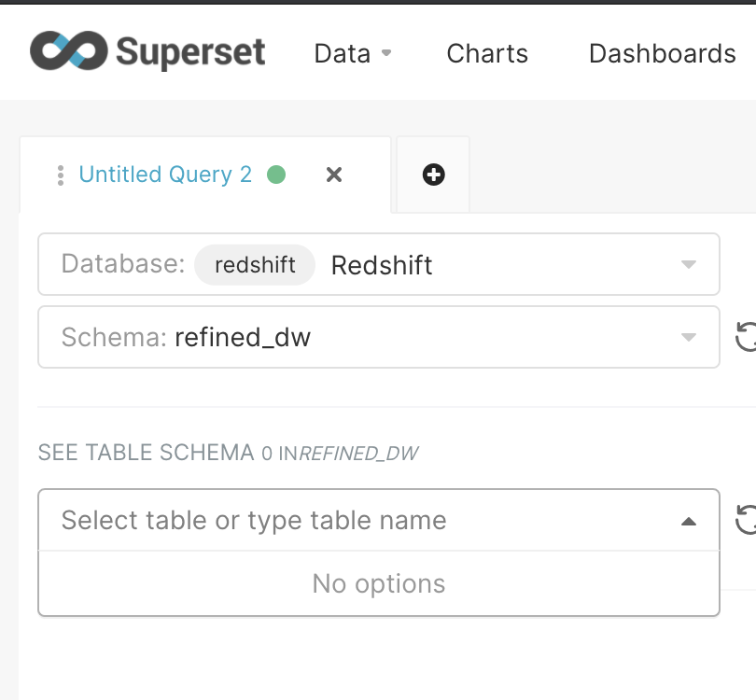Click the redshift database pill label
This screenshot has width=756, height=700.
(254, 265)
